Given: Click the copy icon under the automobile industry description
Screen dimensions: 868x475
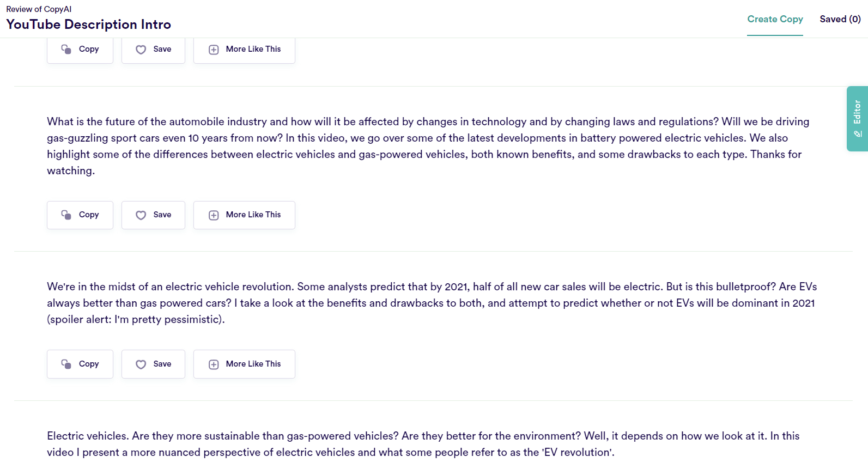Looking at the screenshot, I should [66, 215].
